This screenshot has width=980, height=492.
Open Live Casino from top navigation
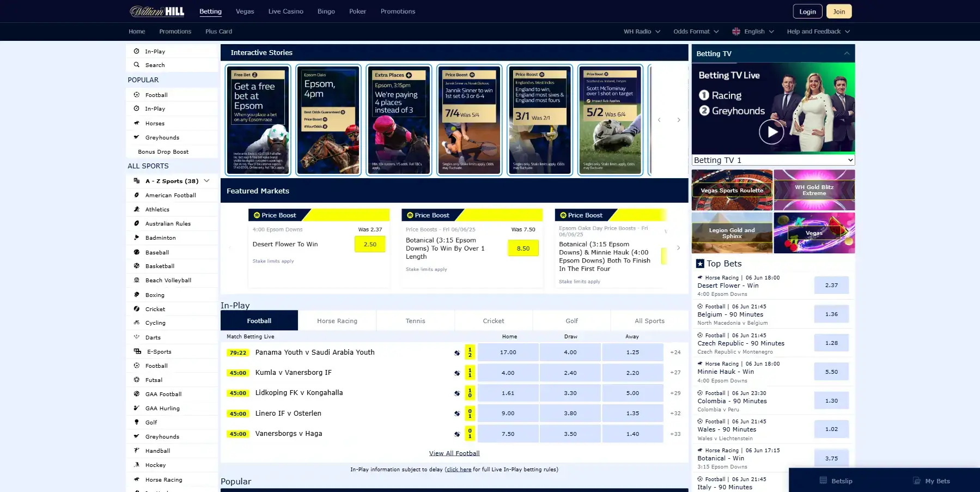(285, 11)
